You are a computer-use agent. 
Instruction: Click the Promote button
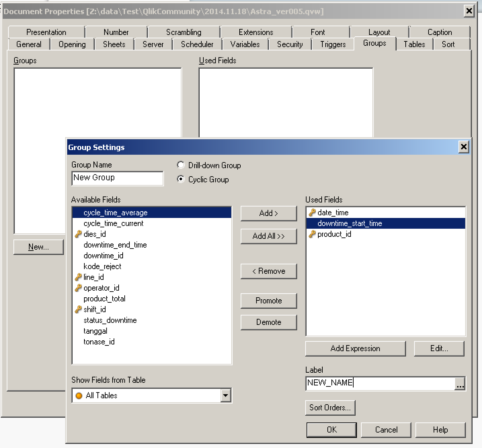(x=268, y=301)
